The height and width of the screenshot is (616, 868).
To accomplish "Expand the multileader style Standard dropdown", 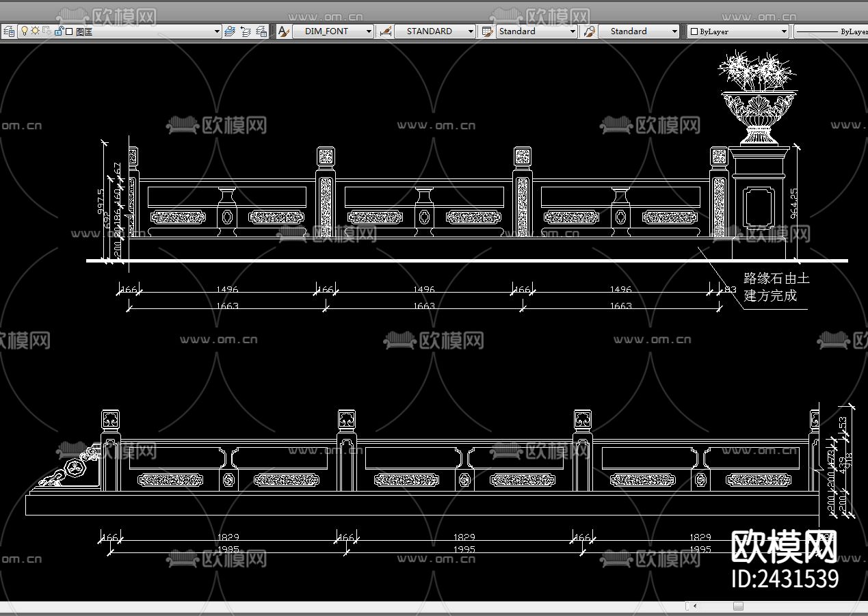I will point(674,31).
